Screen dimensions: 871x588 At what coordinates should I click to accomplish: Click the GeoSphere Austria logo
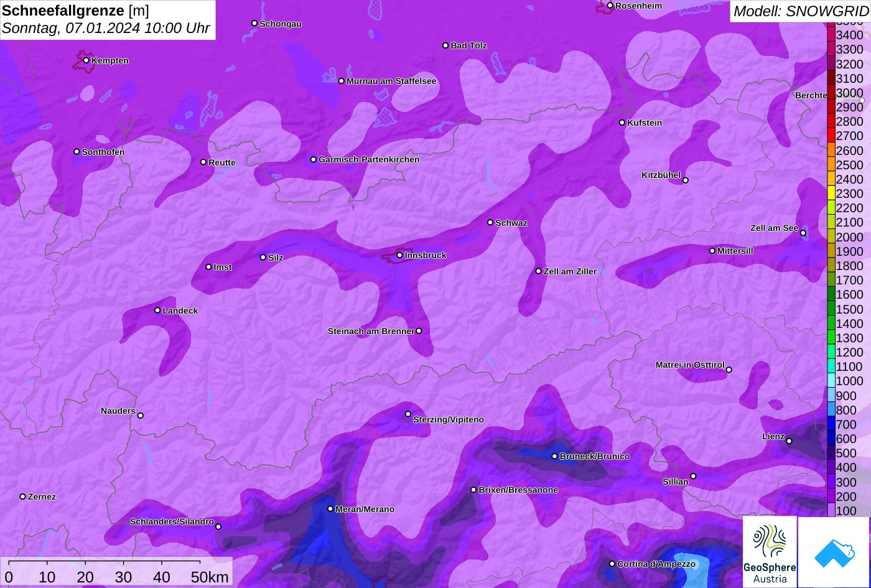click(x=770, y=551)
